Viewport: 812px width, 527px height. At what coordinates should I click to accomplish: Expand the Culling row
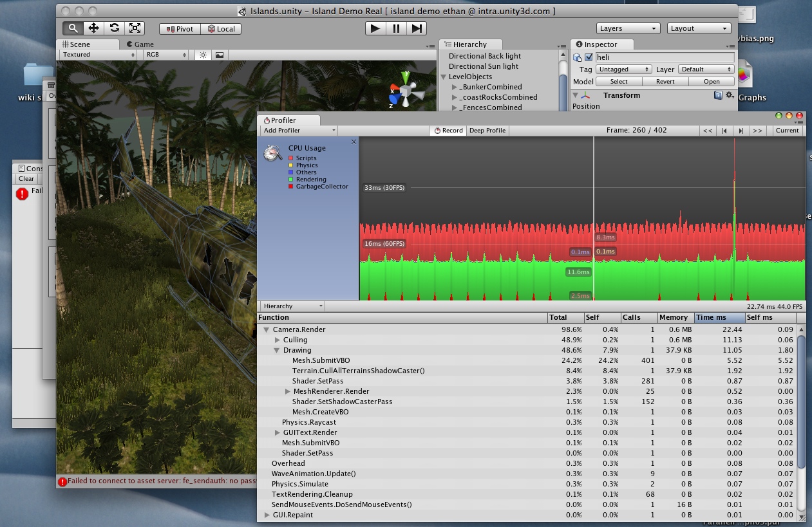tap(278, 340)
